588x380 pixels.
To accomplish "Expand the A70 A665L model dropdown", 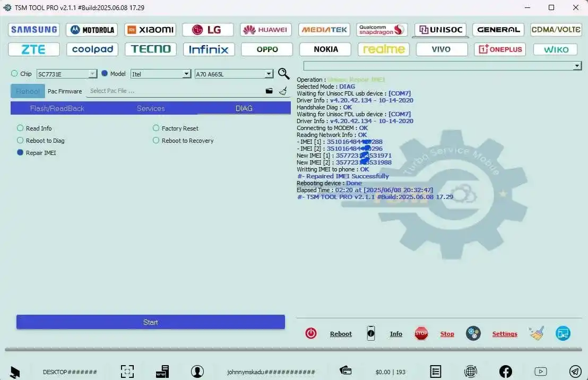I will point(269,74).
